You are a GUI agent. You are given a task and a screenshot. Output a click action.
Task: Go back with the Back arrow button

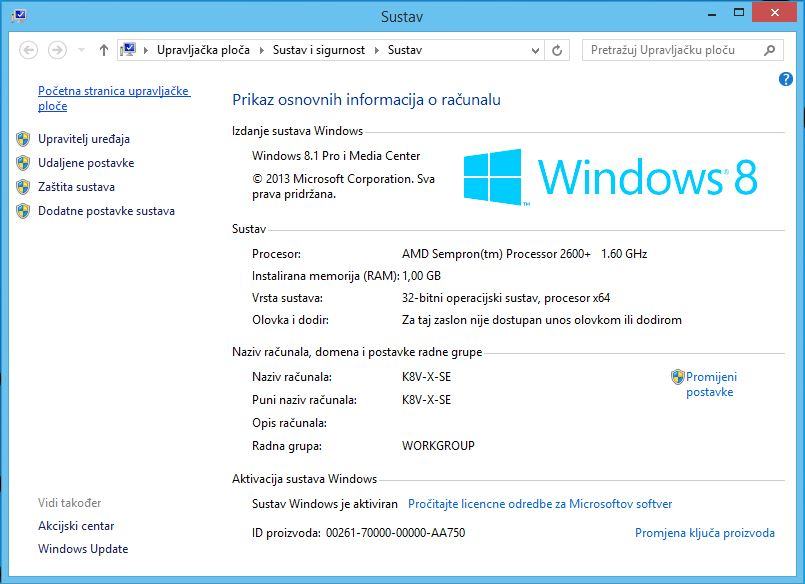coord(29,50)
